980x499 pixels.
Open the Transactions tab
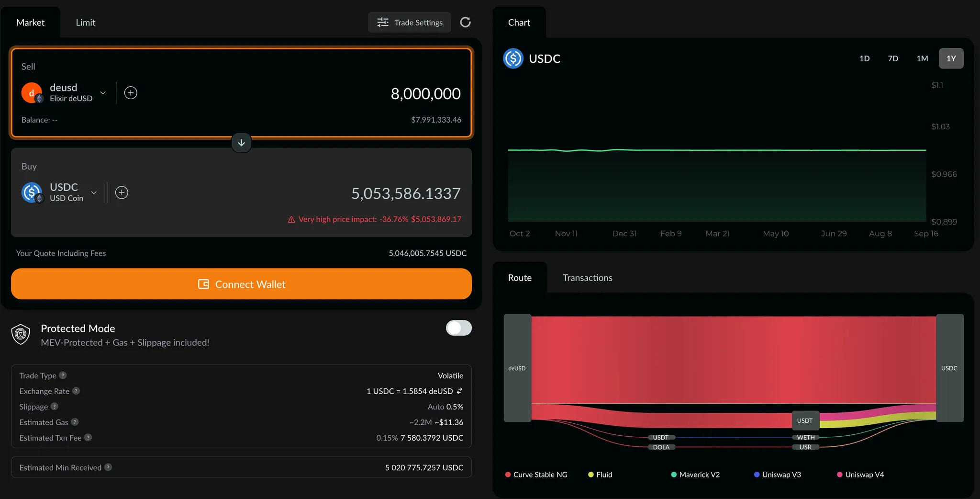point(588,278)
